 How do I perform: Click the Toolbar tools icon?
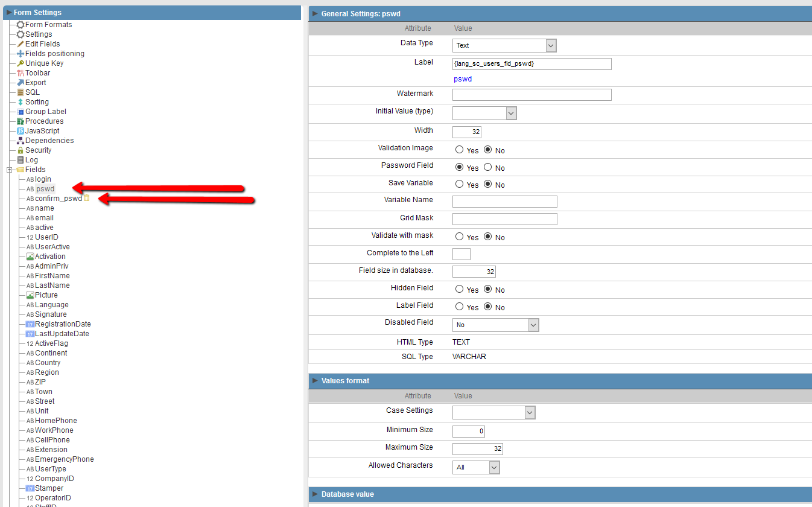coord(21,73)
